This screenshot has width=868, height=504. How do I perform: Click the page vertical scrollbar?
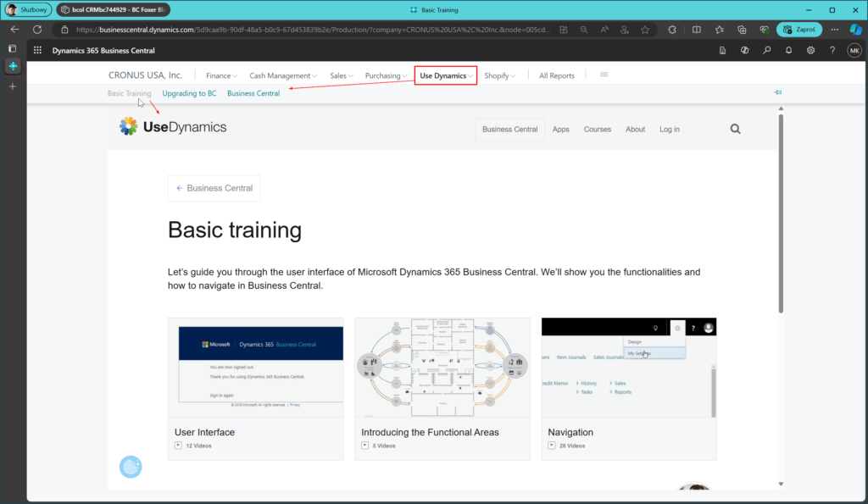[780, 212]
